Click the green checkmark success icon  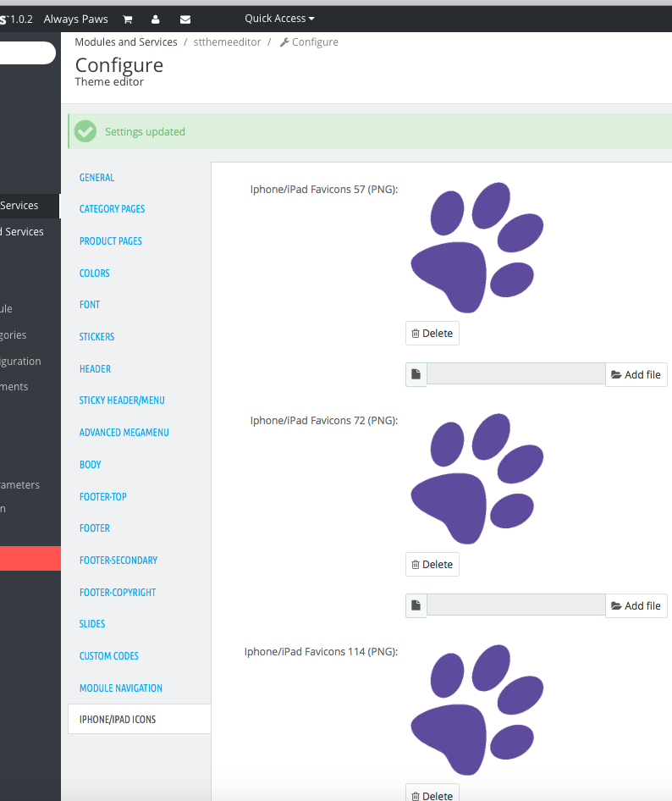pyautogui.click(x=85, y=131)
